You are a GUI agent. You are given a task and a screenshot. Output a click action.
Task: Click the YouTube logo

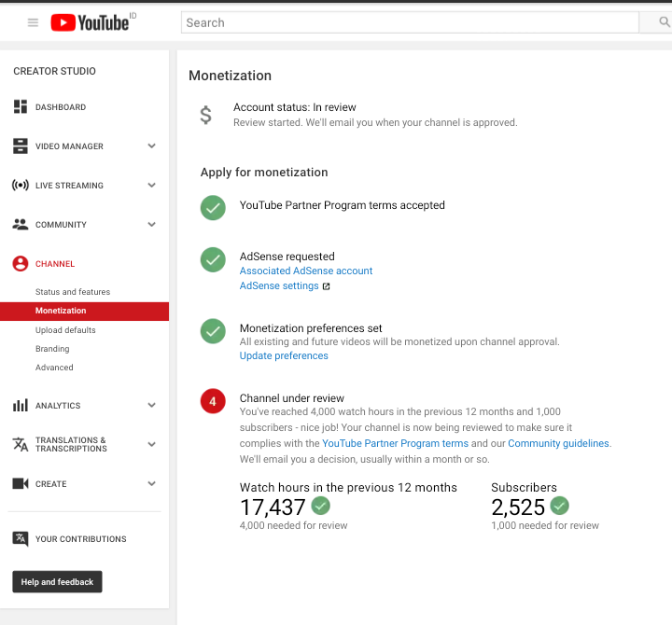point(90,22)
